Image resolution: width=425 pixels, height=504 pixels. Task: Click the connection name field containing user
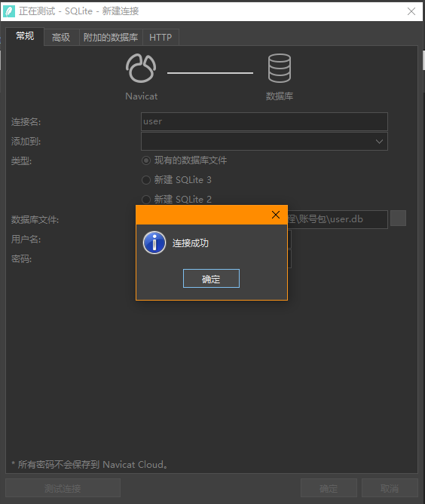(x=264, y=121)
